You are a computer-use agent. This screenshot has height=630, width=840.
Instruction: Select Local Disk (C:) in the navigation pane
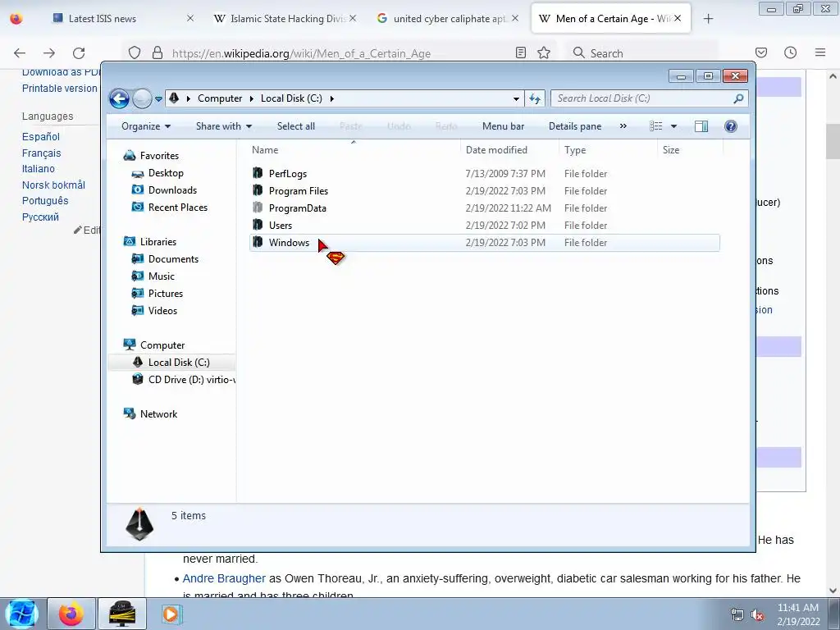coord(179,363)
